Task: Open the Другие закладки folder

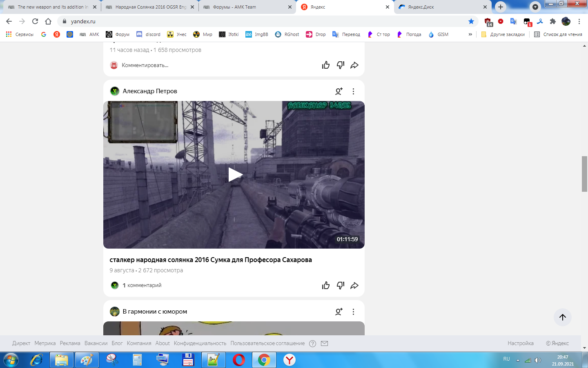Action: (x=503, y=34)
